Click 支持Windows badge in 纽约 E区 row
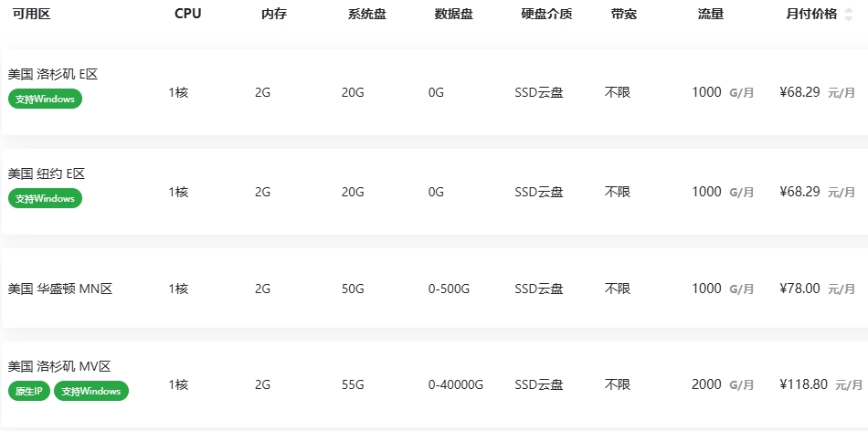 click(45, 198)
